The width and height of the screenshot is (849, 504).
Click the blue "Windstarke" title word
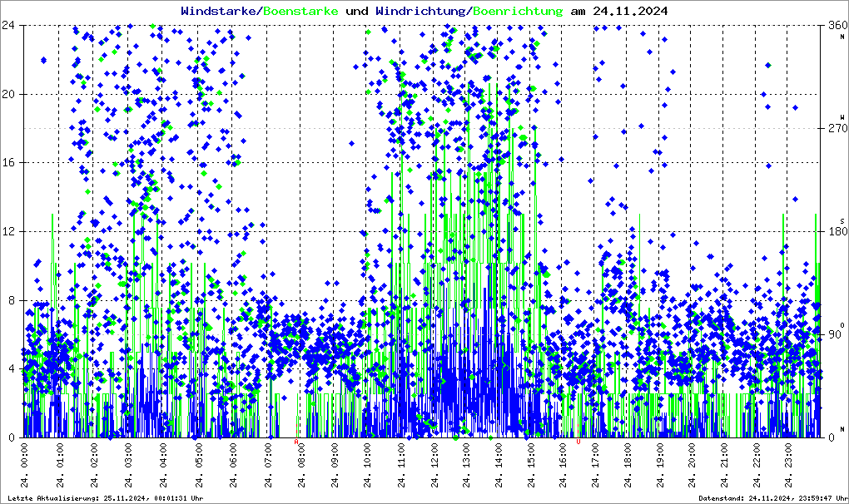(x=220, y=12)
